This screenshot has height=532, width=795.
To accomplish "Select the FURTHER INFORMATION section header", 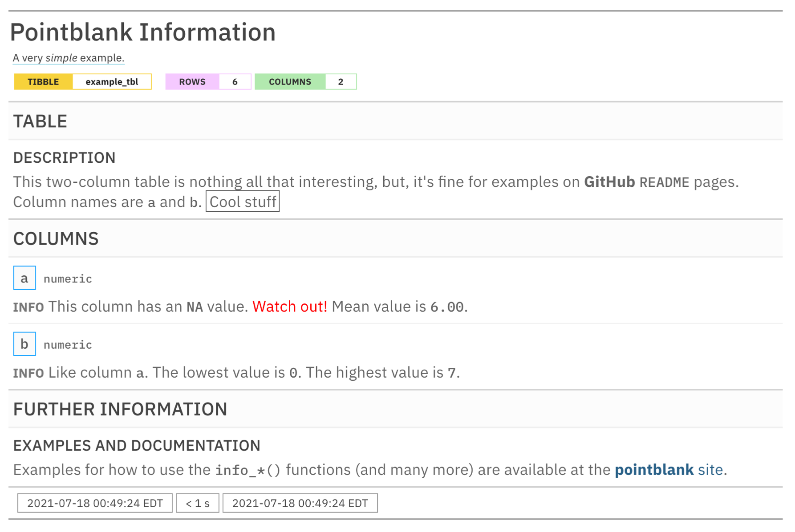I will click(x=120, y=409).
